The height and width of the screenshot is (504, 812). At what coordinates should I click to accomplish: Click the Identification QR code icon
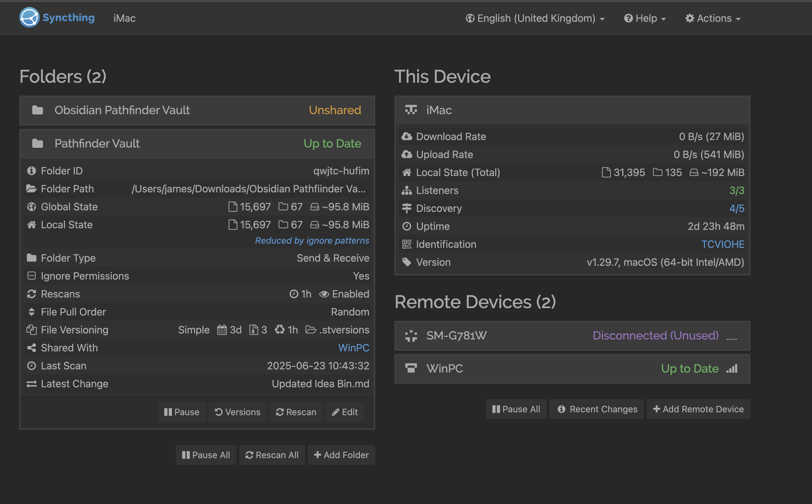(407, 244)
